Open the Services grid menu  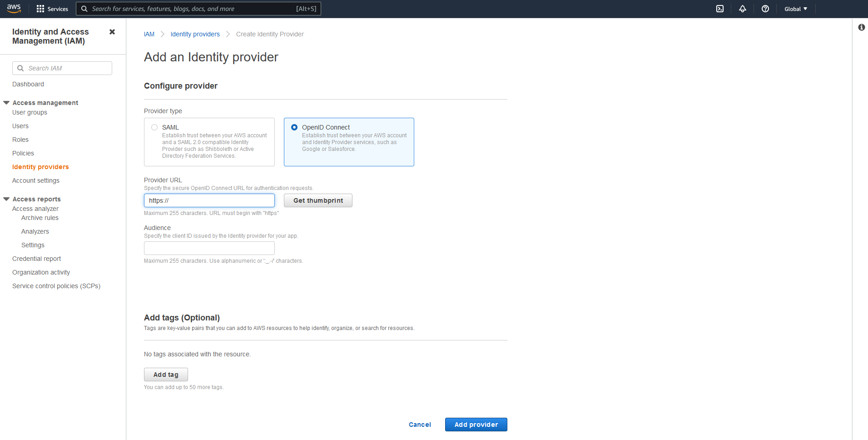[x=52, y=9]
